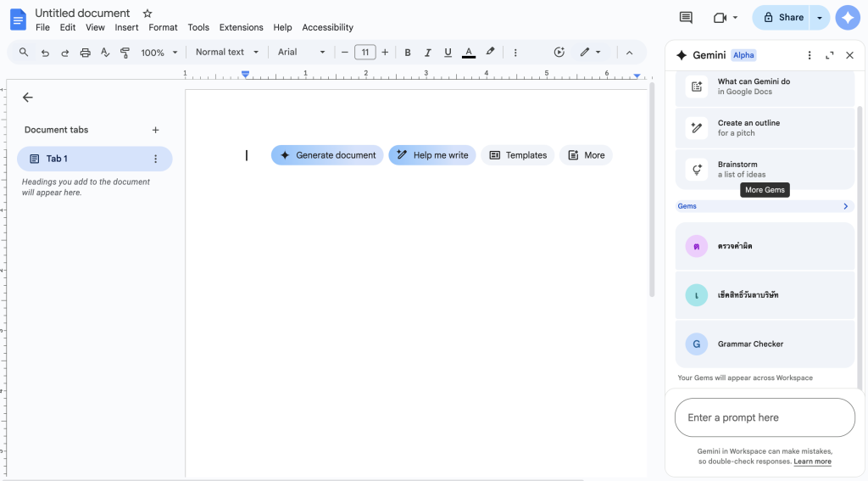
Task: Click the print icon in toolbar
Action: [x=85, y=53]
